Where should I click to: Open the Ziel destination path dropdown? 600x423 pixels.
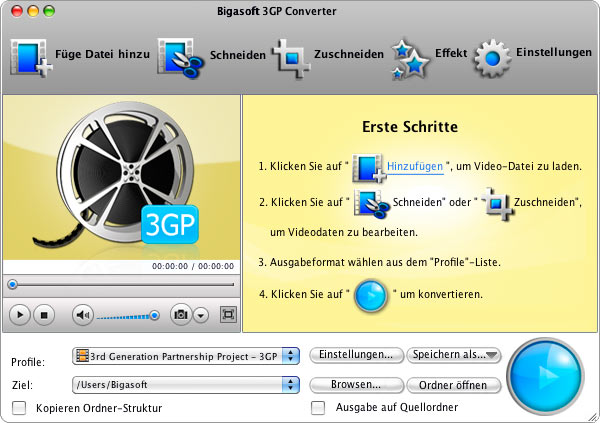pos(186,385)
